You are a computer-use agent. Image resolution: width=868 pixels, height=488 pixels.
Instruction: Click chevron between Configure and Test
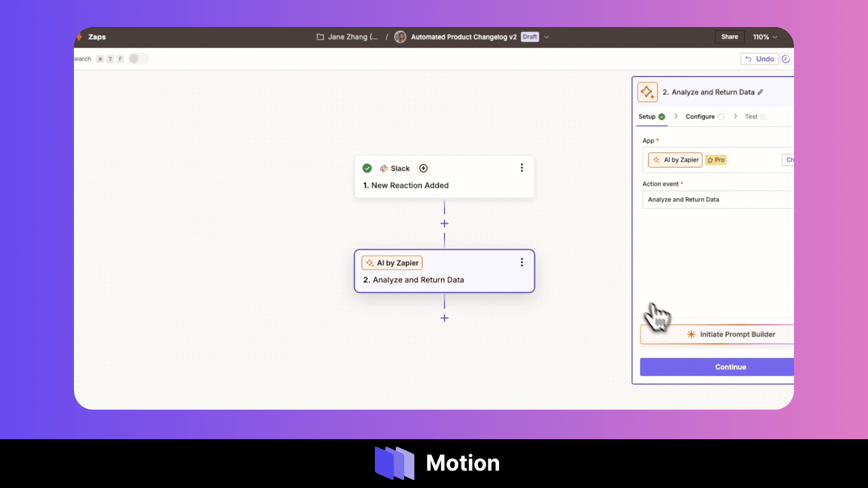coord(735,117)
